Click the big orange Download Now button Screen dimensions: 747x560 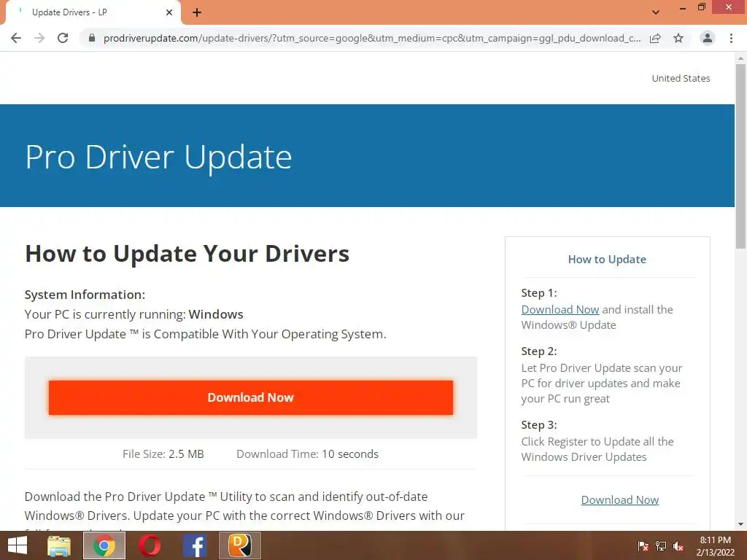[x=251, y=397]
